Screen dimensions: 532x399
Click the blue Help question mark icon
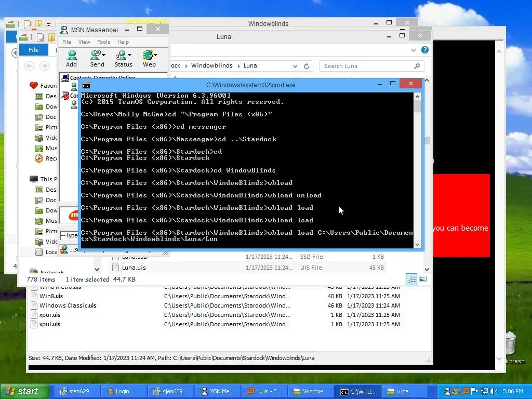pos(425,50)
